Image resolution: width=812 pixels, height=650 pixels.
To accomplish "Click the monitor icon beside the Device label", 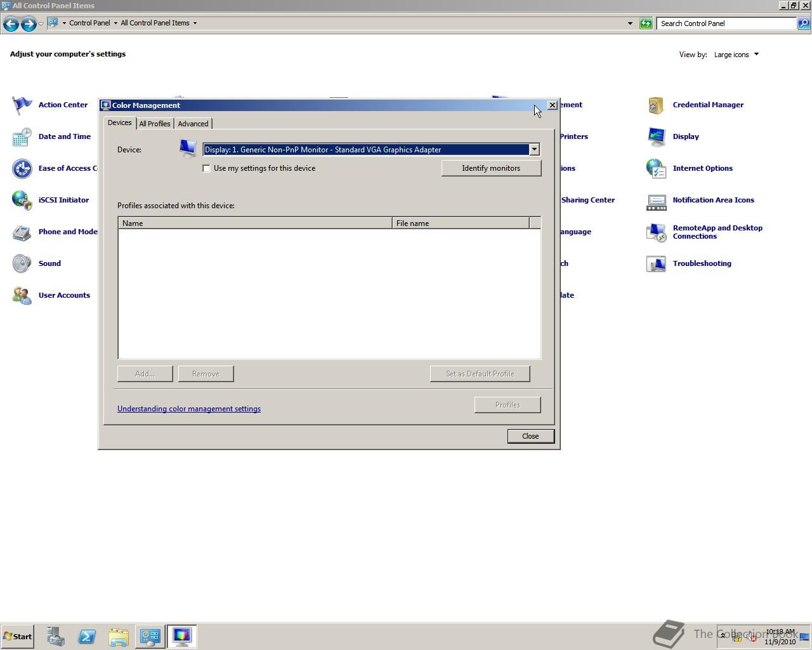I will [x=188, y=149].
